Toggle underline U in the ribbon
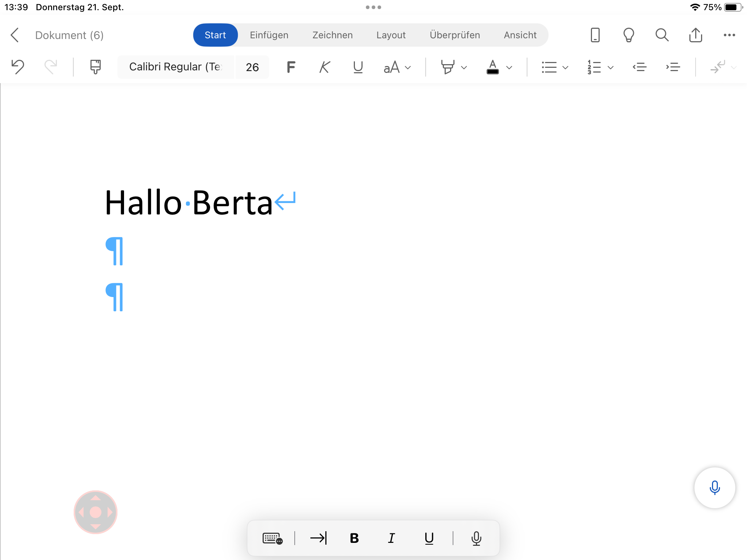 pos(358,67)
